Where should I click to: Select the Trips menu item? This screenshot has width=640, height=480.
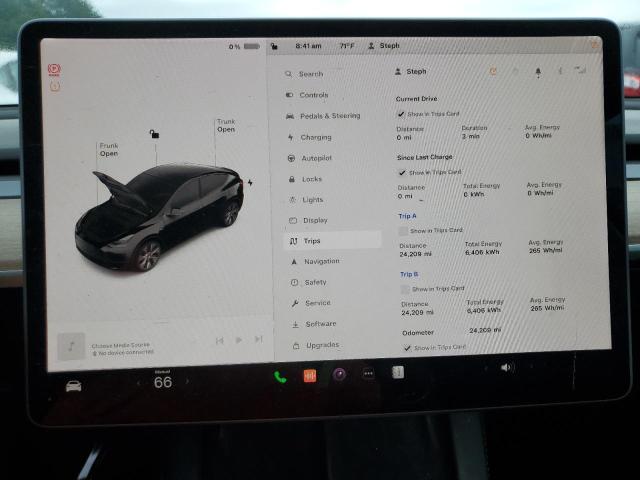pyautogui.click(x=333, y=241)
